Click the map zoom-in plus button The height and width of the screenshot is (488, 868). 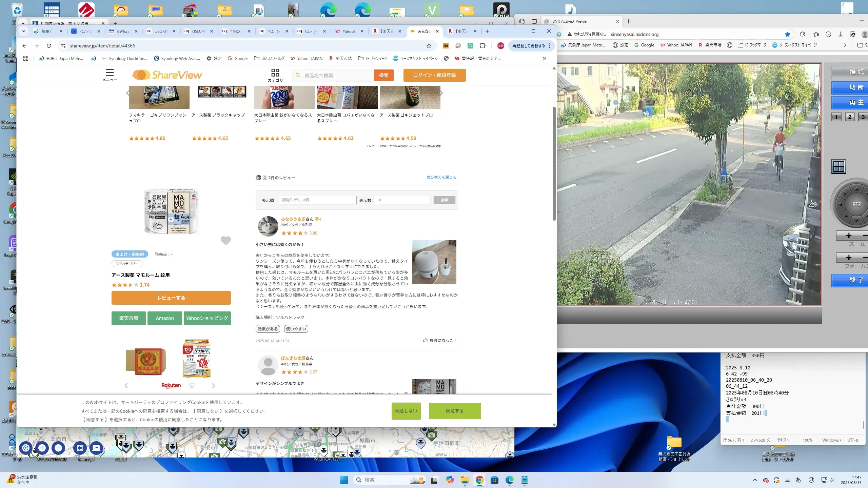42,448
